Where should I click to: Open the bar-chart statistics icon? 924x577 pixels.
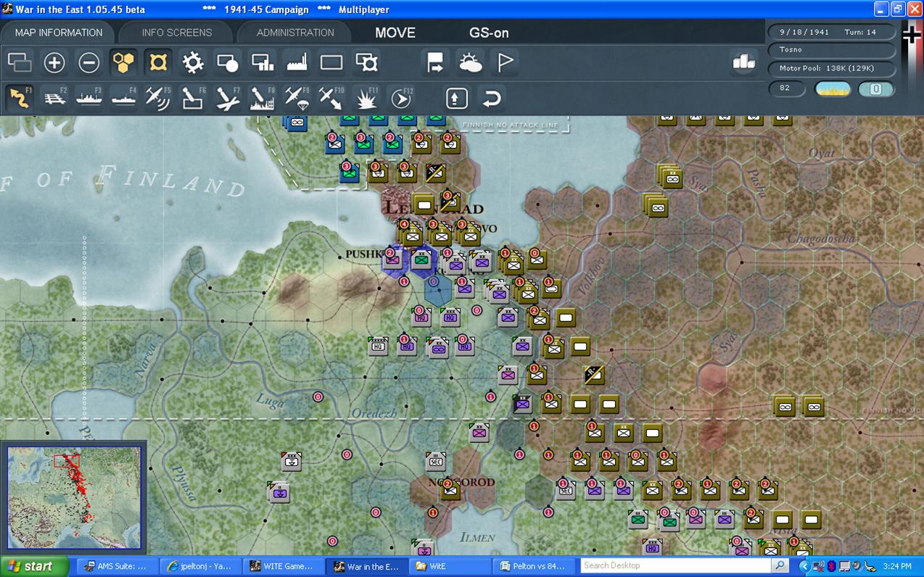coord(744,62)
